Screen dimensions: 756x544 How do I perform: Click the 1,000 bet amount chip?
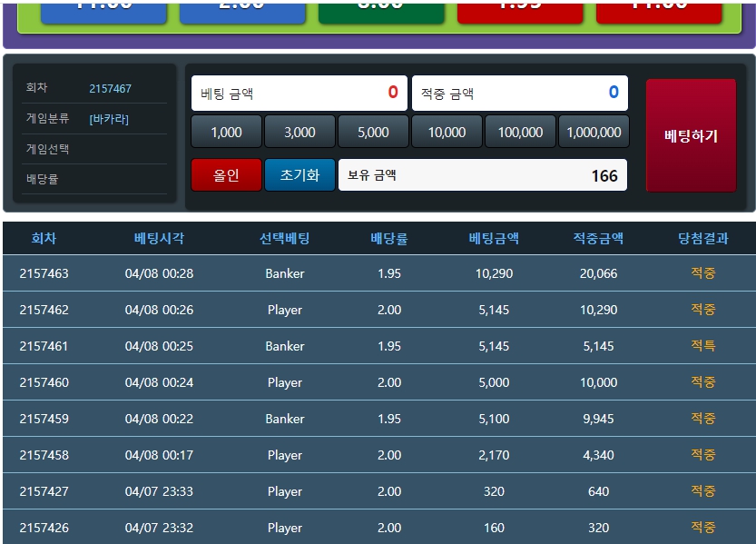[226, 132]
